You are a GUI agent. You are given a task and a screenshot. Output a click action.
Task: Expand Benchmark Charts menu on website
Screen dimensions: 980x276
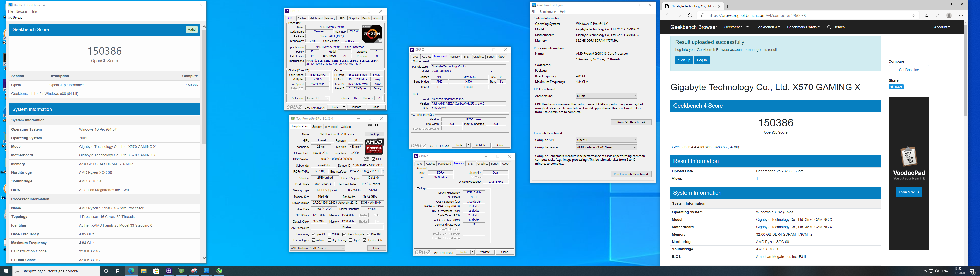pos(803,27)
